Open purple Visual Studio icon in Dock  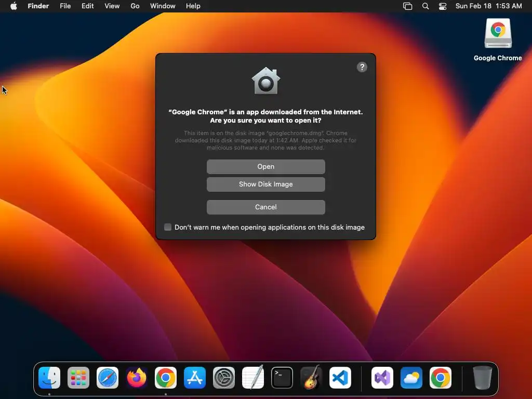coord(382,378)
